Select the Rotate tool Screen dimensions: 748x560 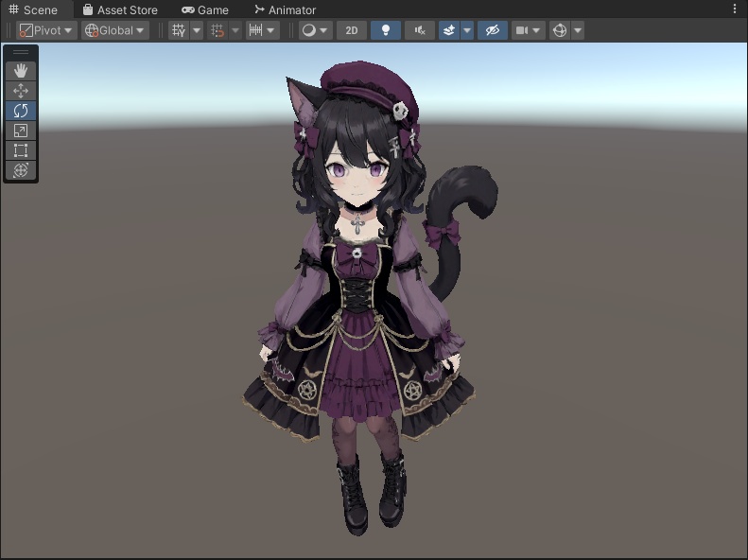[21, 111]
